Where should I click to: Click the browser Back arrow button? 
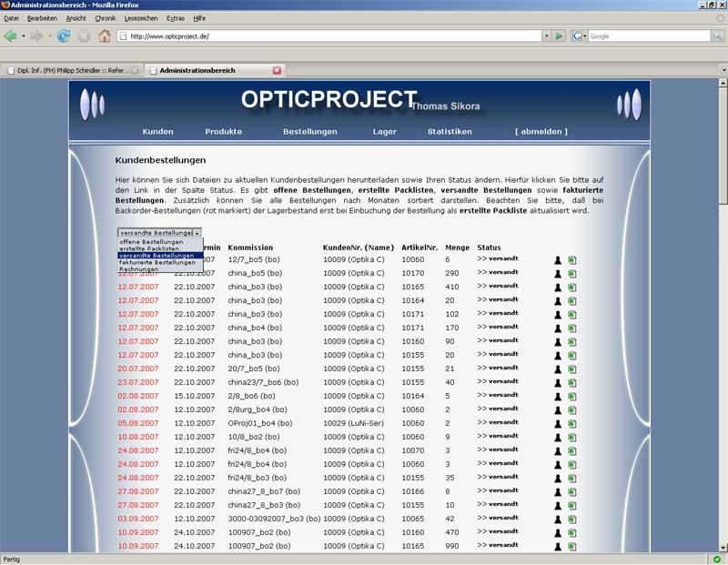tap(11, 36)
